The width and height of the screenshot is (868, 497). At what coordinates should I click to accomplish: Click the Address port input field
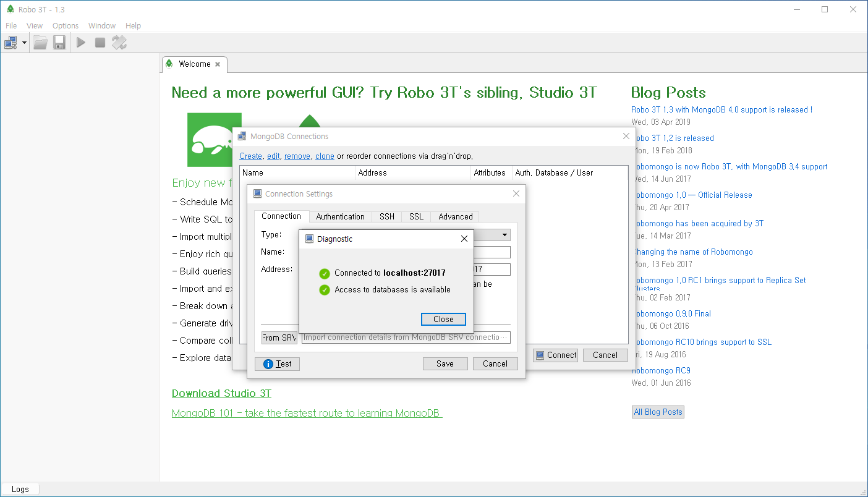coord(492,270)
